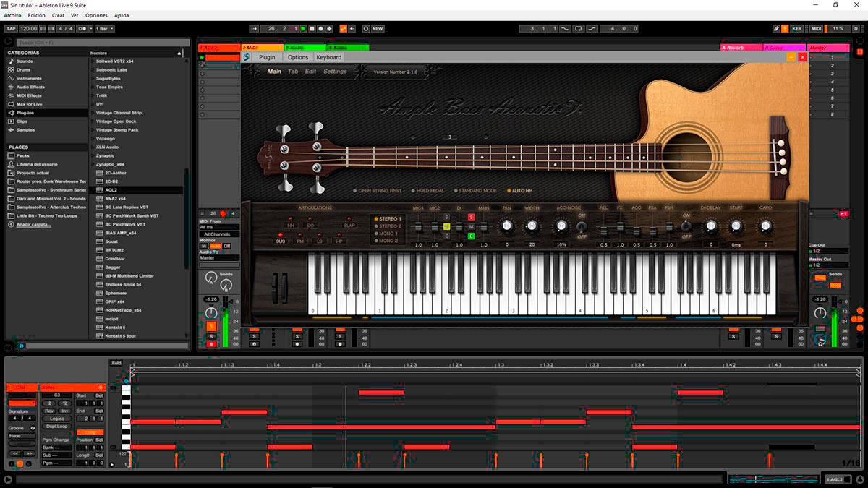Open the Archivo menu
This screenshot has height=488, width=868.
13,15
